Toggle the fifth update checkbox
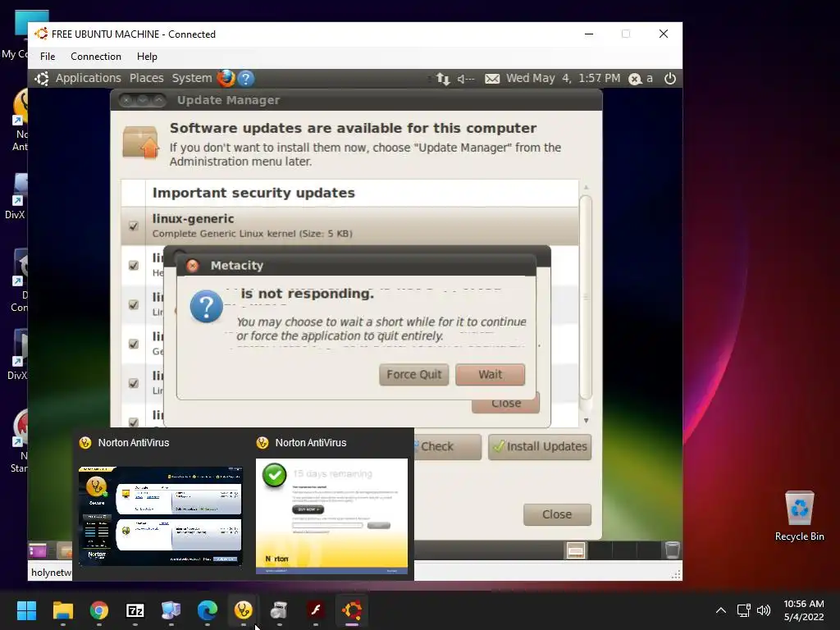Screen dimensions: 840x630 click(134, 383)
